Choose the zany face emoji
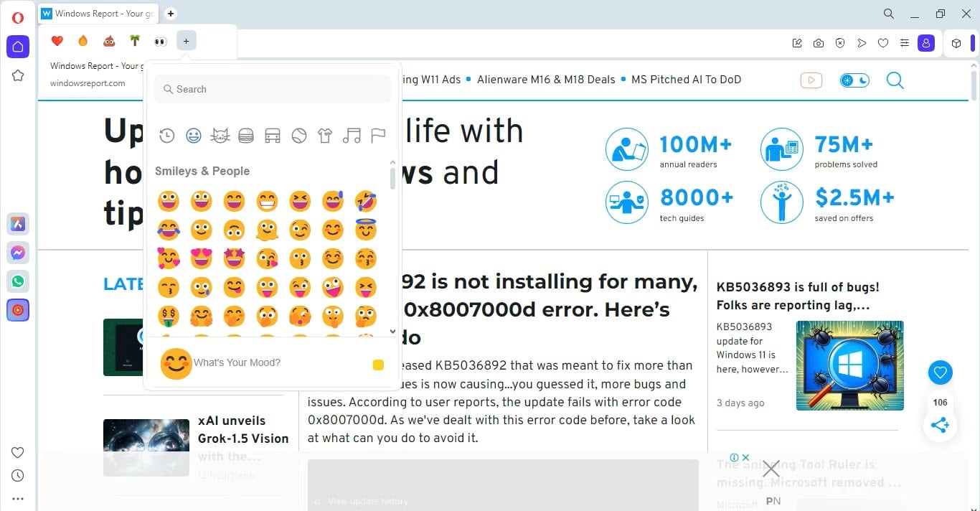The width and height of the screenshot is (980, 511). coord(333,287)
